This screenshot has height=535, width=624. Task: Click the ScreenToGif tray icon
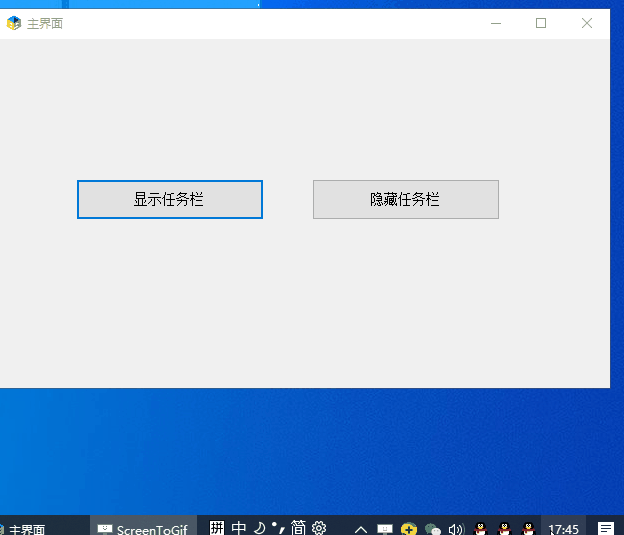[385, 529]
